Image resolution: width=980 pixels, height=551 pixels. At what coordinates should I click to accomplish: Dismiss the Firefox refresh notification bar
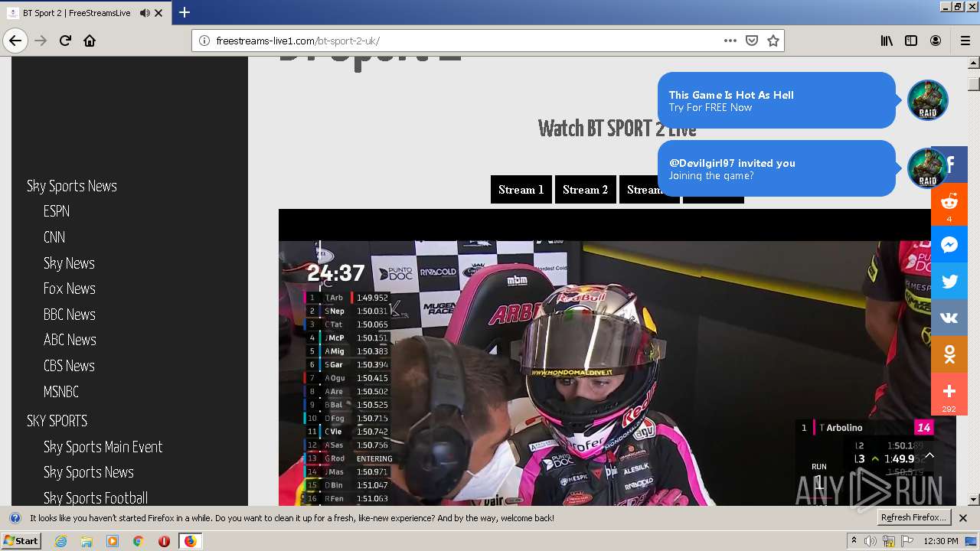(963, 518)
